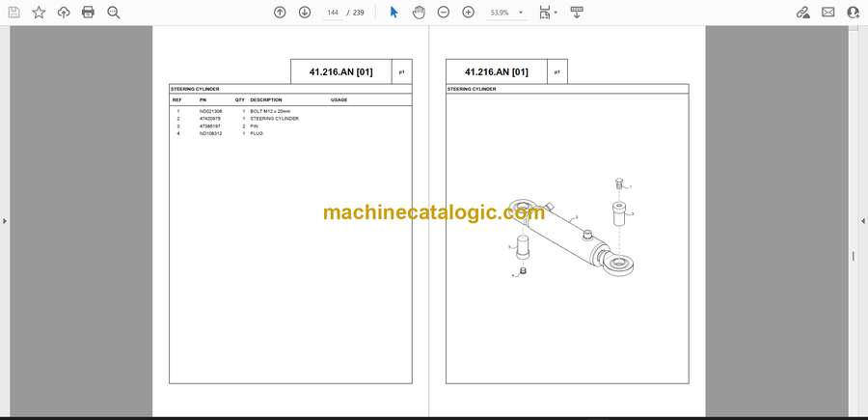This screenshot has height=420, width=868.
Task: Share a link to the document
Action: click(x=802, y=13)
